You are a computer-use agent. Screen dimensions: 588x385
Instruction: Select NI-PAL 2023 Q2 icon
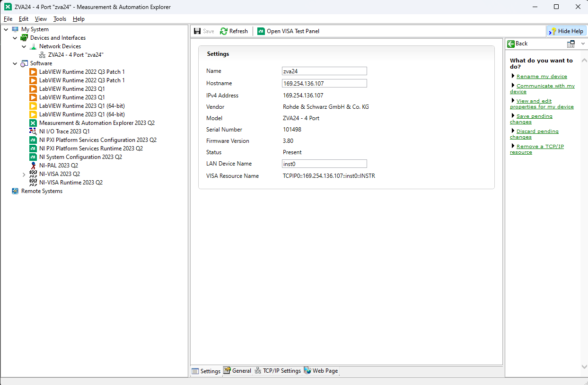tap(33, 166)
